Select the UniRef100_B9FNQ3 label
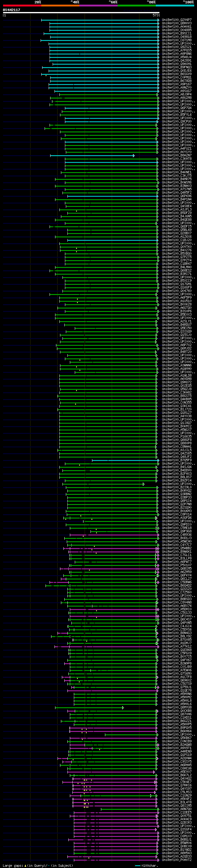Image resolution: width=197 pixels, height=868 pixels. pos(177,67)
